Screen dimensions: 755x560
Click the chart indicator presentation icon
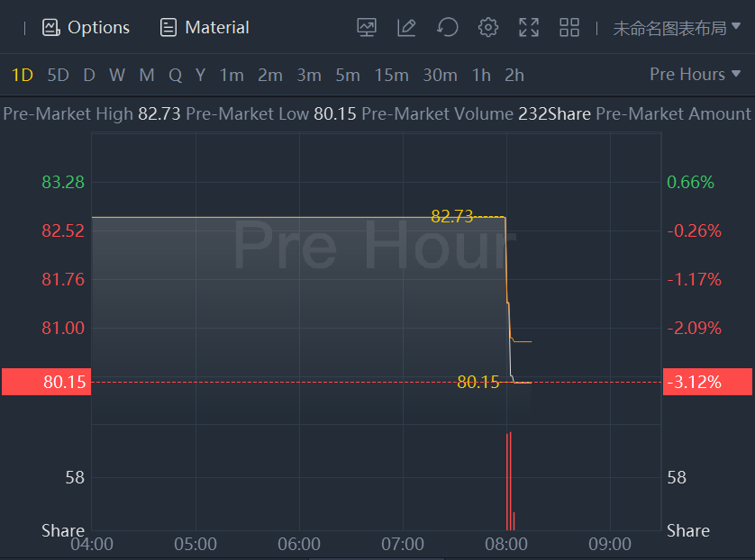click(367, 28)
